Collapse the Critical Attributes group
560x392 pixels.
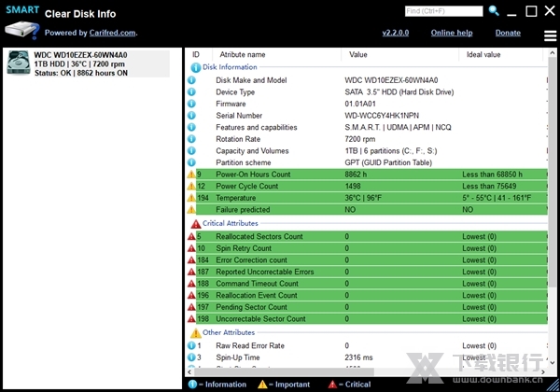click(196, 224)
